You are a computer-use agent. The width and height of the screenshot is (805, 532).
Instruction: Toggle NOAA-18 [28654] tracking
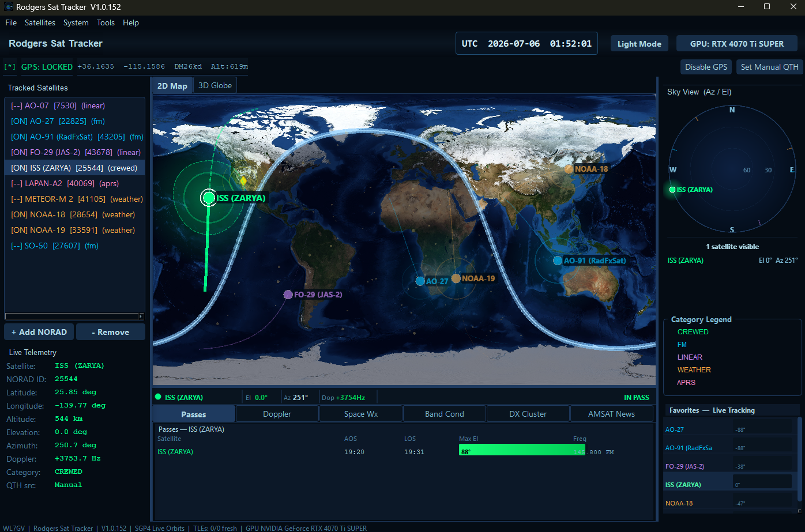click(74, 214)
